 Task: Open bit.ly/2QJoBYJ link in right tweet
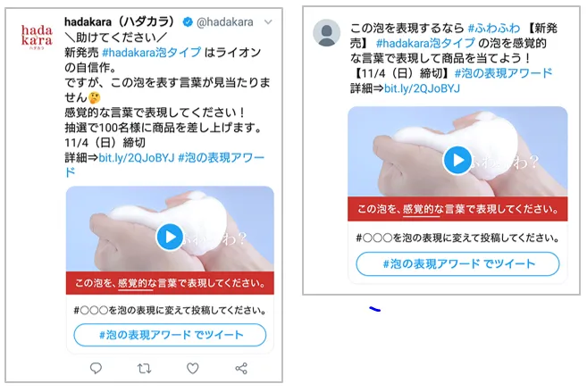[x=422, y=88]
